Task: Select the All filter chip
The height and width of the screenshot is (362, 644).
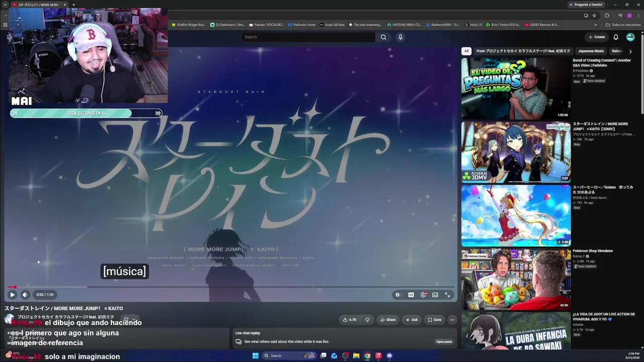Action: coord(466,51)
